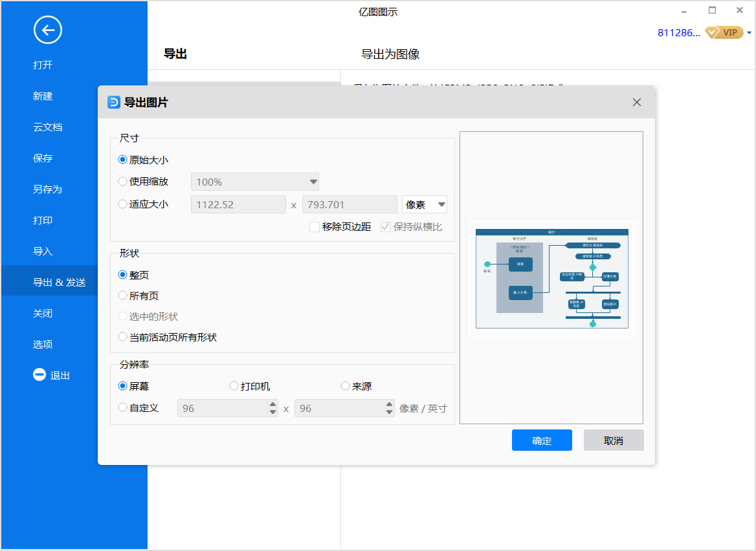Screen dimensions: 756x551
Task: Click the diagram preview thumbnail
Action: pos(551,278)
